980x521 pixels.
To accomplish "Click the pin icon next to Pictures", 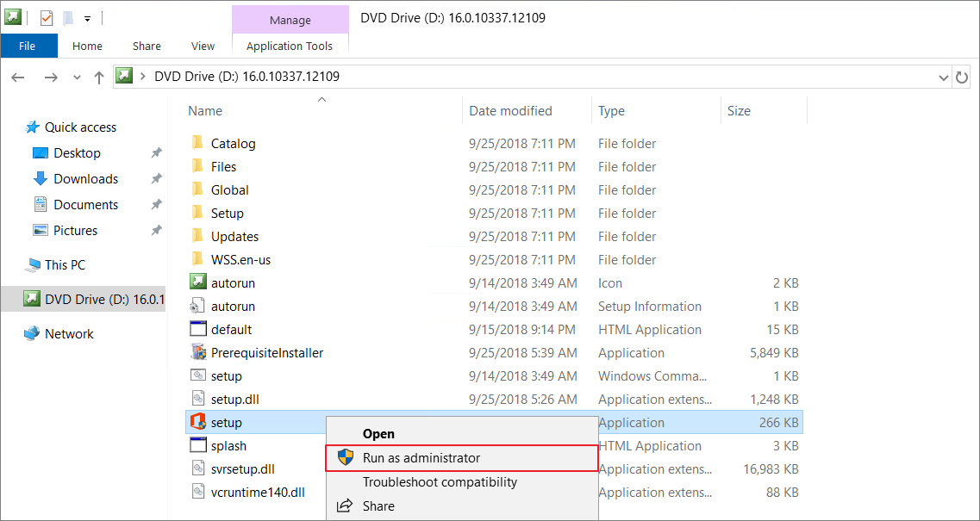I will pos(156,231).
